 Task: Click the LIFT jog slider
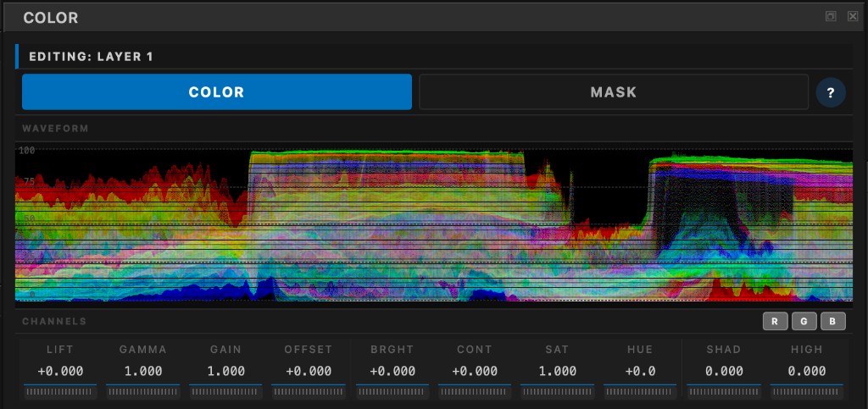pos(60,392)
